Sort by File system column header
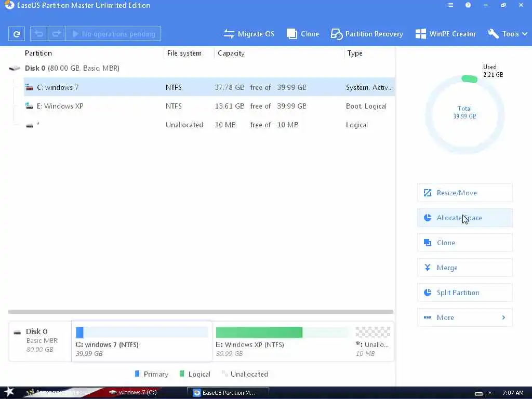532x399 pixels. [184, 54]
